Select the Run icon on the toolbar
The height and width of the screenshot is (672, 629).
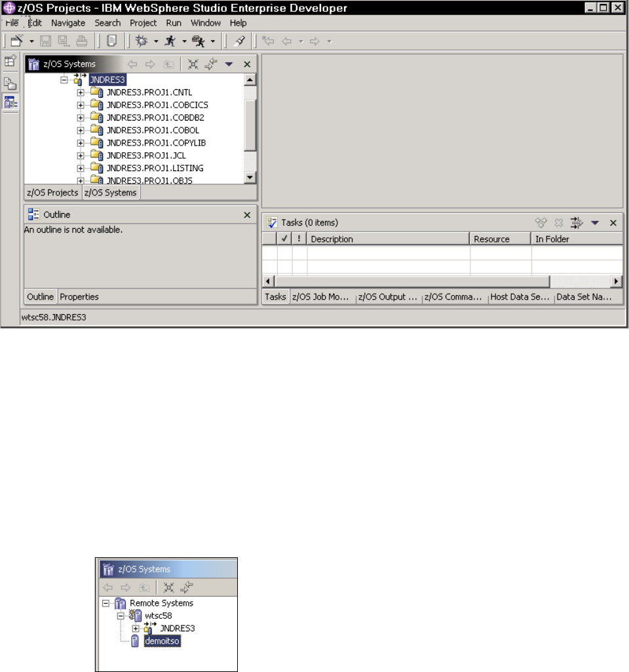(x=168, y=41)
